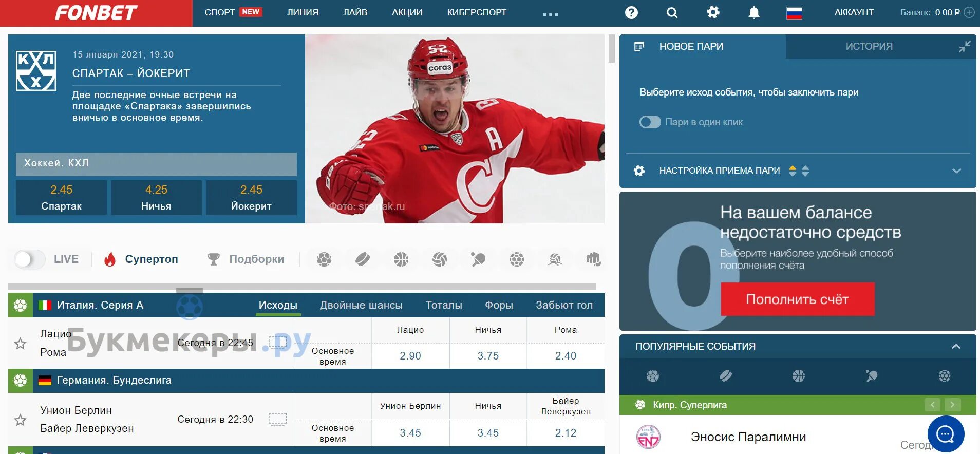Go to previous popular event arrow
This screenshot has height=454, width=980.
click(933, 405)
